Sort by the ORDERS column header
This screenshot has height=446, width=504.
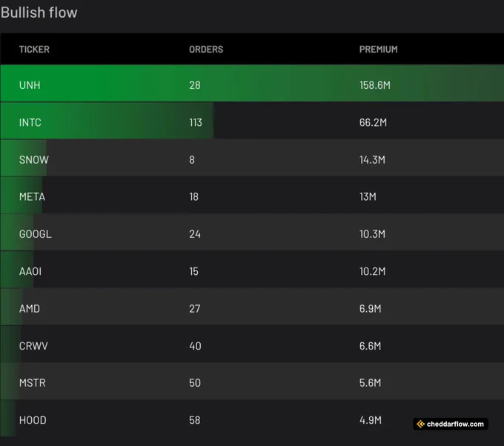coord(206,49)
